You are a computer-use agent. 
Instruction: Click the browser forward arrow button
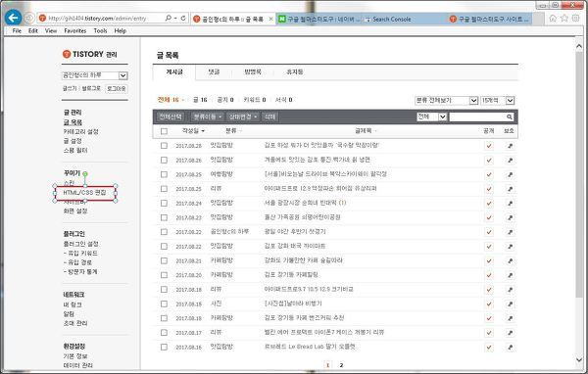[28, 18]
